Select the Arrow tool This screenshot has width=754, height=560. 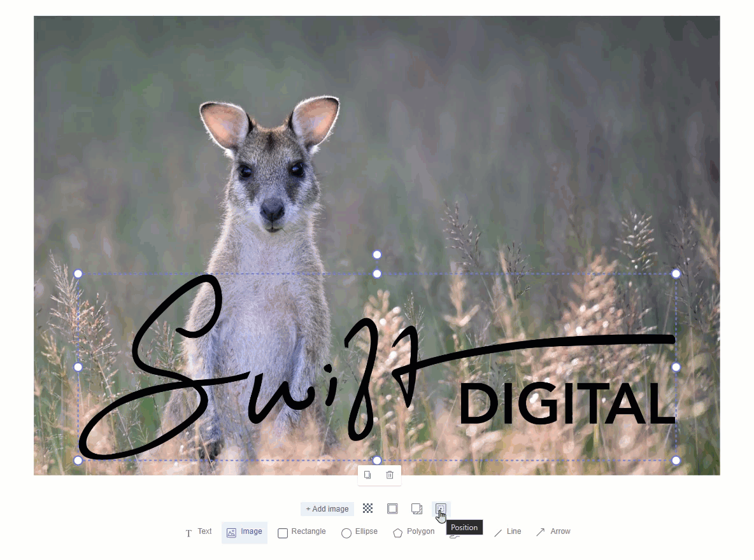[553, 531]
